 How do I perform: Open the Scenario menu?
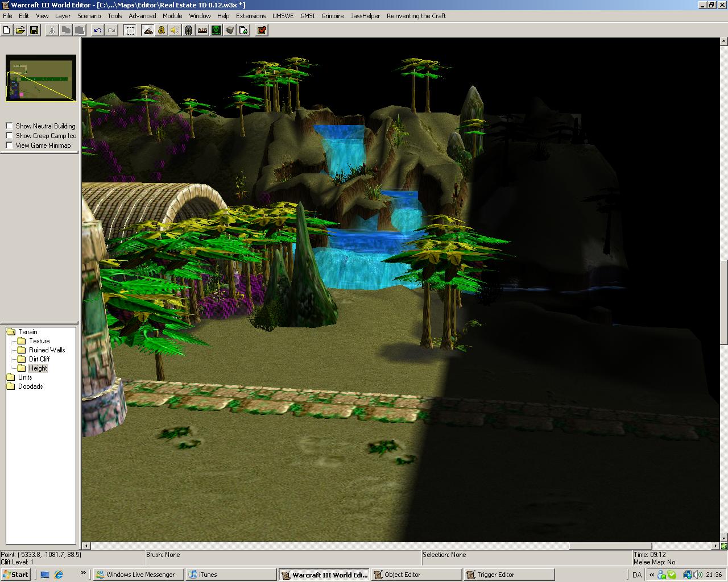click(x=89, y=16)
